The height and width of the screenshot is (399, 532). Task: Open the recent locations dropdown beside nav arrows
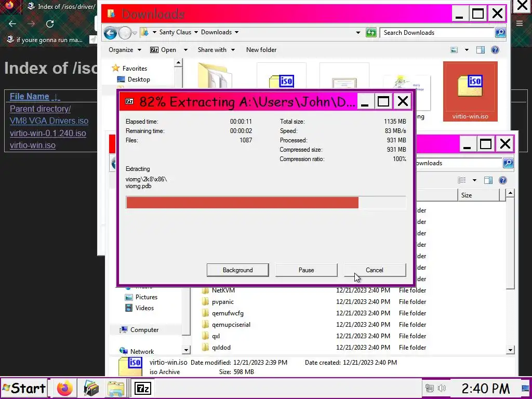(x=135, y=33)
